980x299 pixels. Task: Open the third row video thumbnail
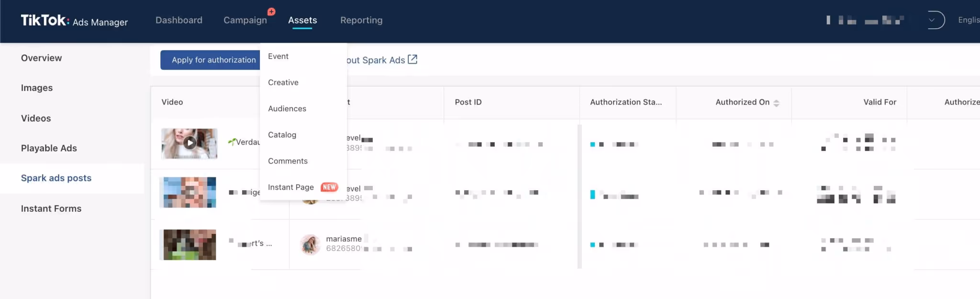(x=189, y=244)
